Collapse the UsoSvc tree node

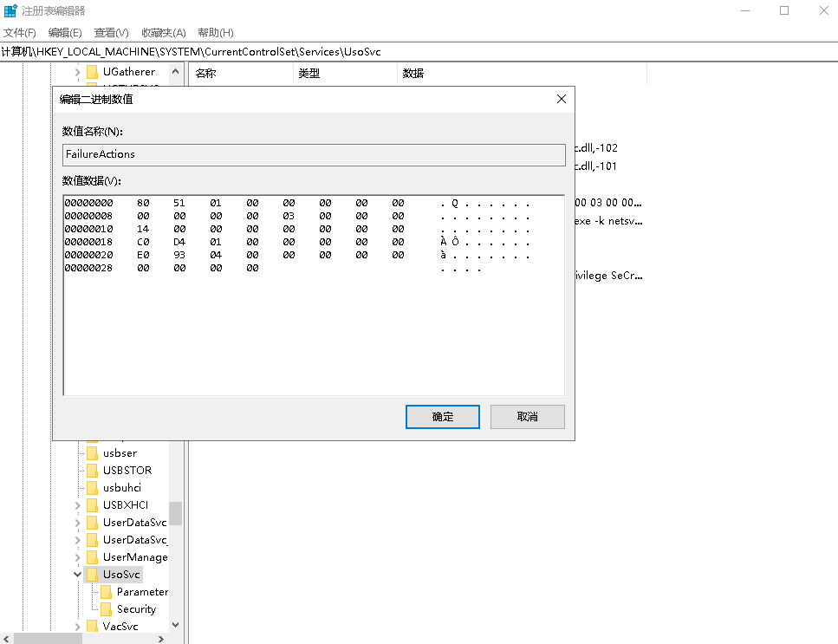77,575
